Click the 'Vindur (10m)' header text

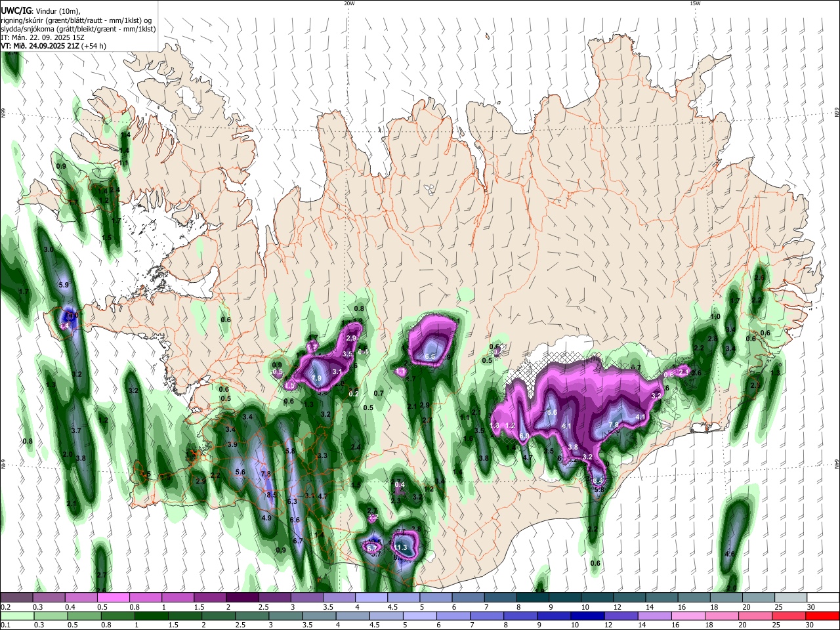[x=58, y=10]
